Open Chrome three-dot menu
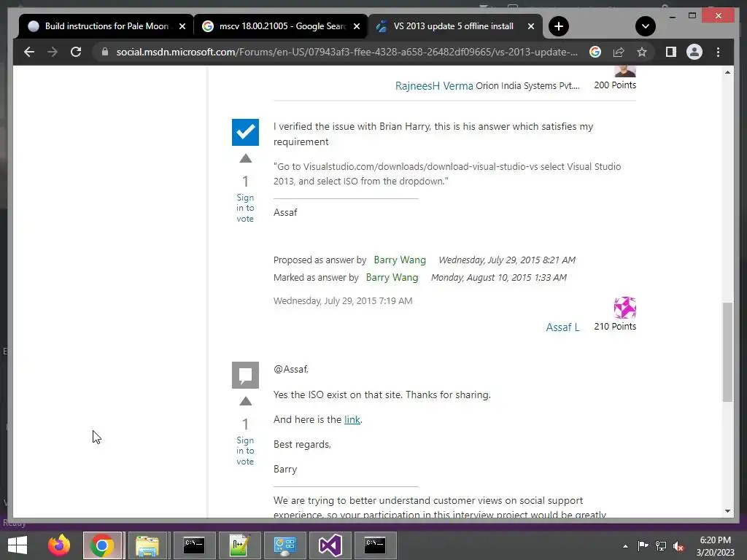The height and width of the screenshot is (560, 747). point(718,52)
